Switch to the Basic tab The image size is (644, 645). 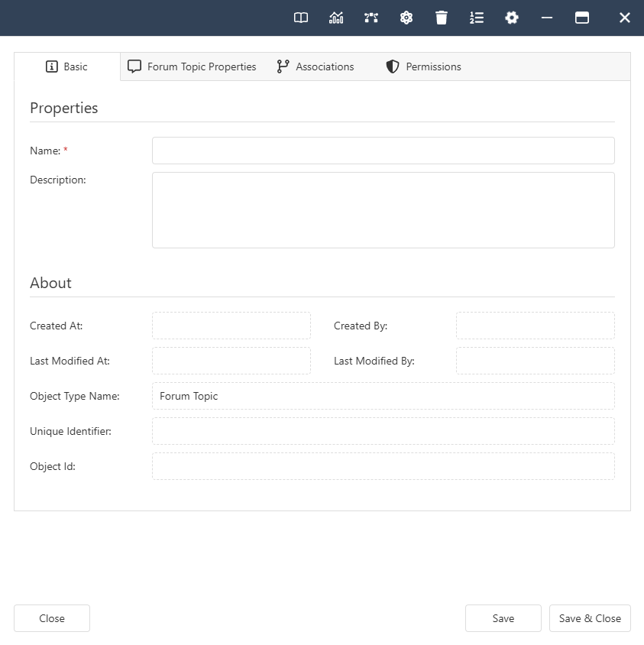[67, 66]
